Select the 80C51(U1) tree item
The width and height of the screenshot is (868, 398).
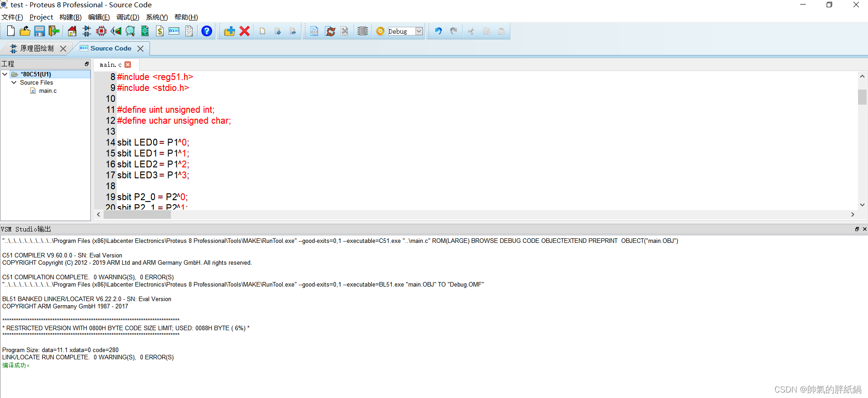36,74
